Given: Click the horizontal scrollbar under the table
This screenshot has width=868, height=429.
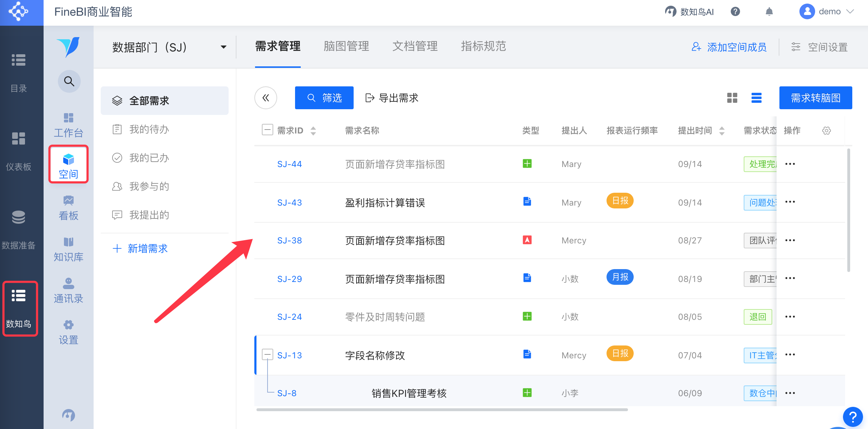Looking at the screenshot, I should pos(442,410).
